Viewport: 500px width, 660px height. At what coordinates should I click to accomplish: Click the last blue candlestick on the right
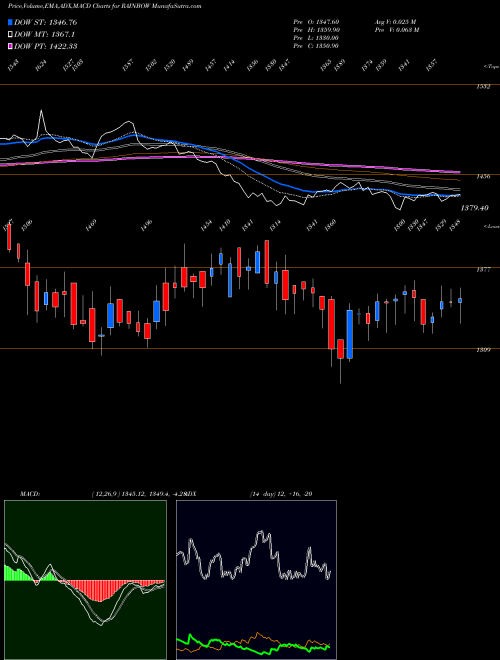460,301
